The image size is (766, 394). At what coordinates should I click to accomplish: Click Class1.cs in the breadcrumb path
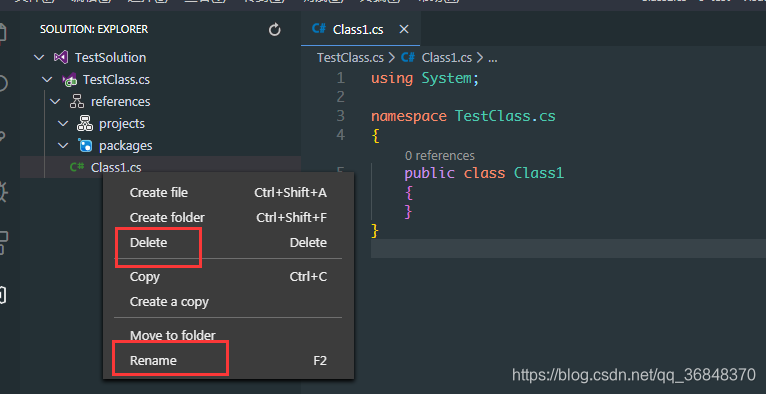tap(447, 58)
